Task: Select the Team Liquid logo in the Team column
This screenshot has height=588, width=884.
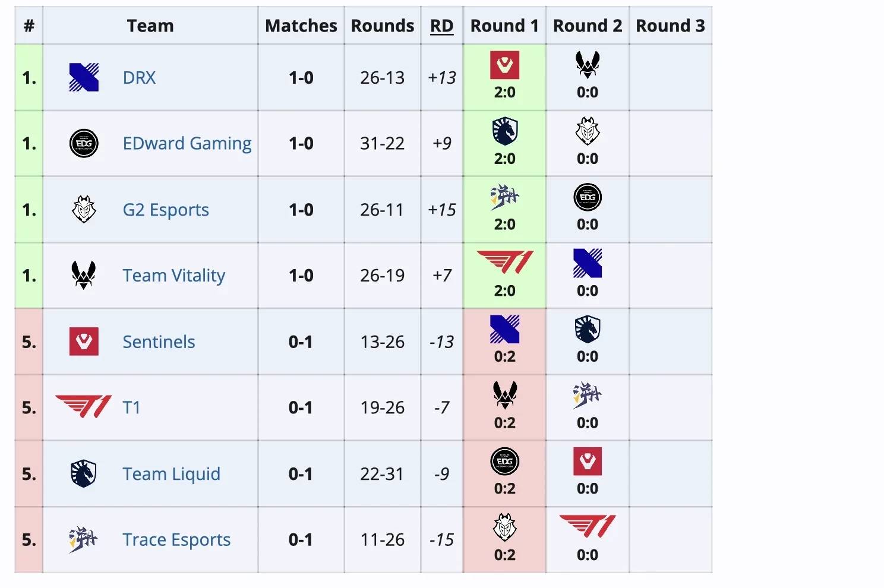Action: tap(84, 473)
